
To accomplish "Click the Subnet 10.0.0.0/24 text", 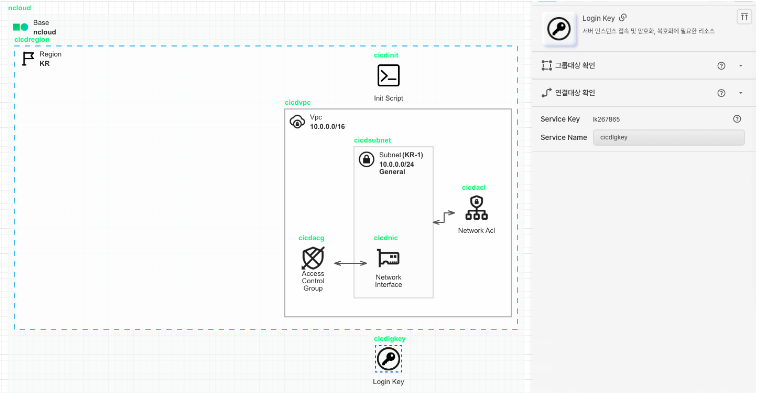I will coord(396,164).
